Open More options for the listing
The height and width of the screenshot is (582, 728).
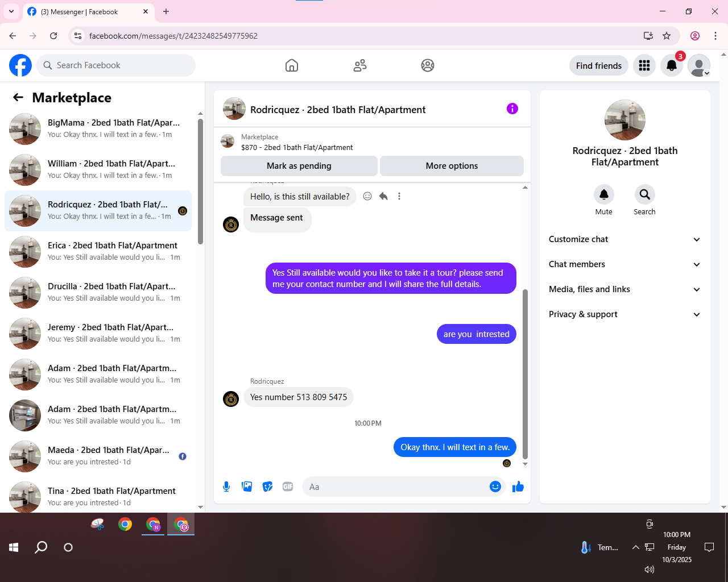(x=452, y=166)
